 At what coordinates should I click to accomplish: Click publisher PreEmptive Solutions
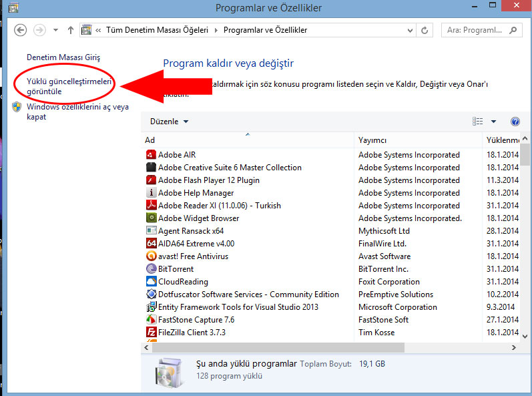coord(396,294)
